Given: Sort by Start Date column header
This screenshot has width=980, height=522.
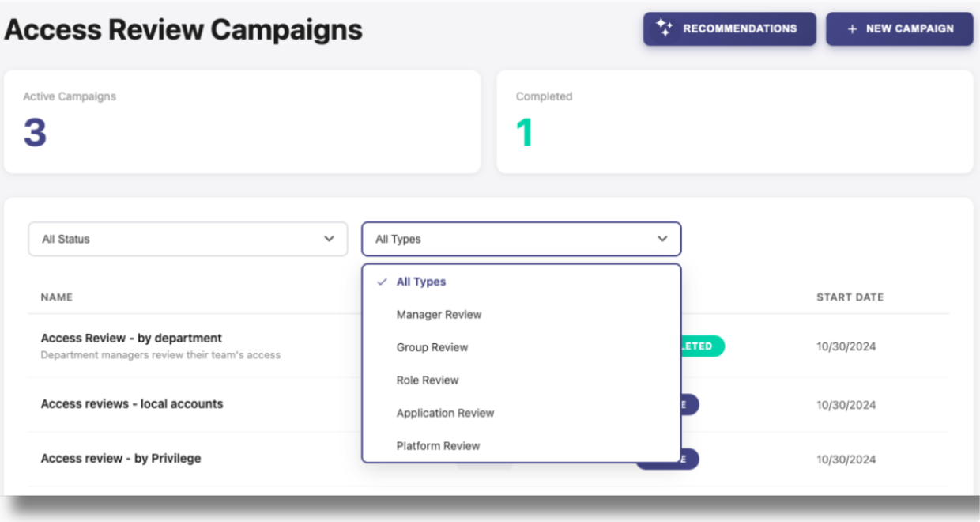Looking at the screenshot, I should tap(850, 297).
